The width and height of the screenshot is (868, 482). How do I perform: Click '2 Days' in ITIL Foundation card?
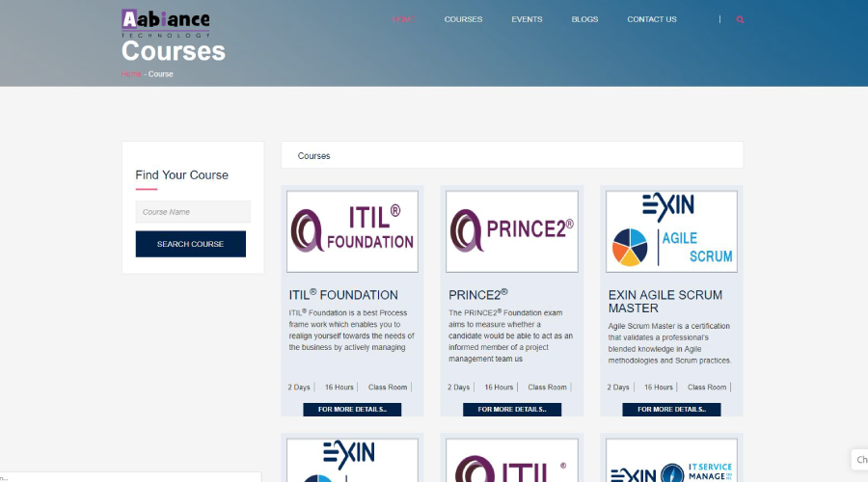click(x=299, y=388)
